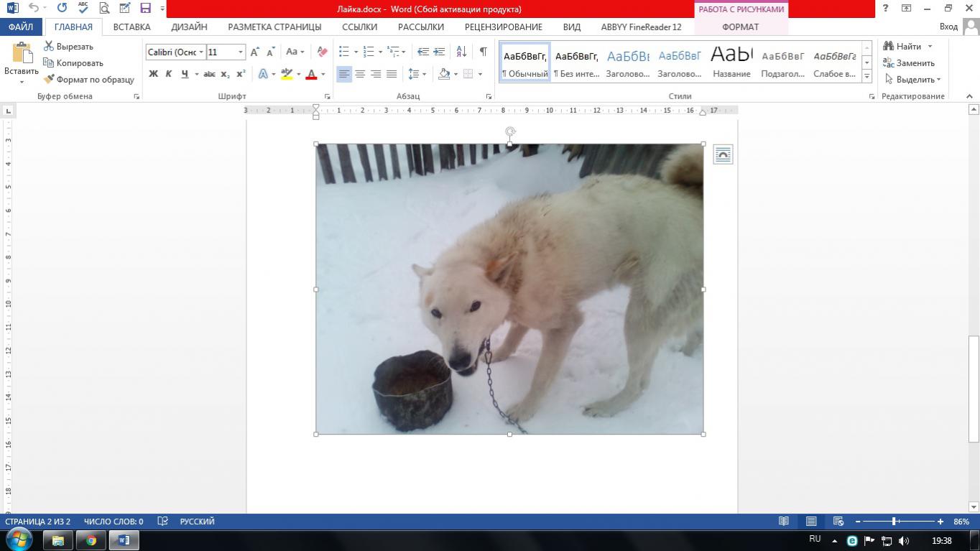The height and width of the screenshot is (551, 980).
Task: Switch to the ВСТАВКА ribbon tab
Action: coord(131,27)
